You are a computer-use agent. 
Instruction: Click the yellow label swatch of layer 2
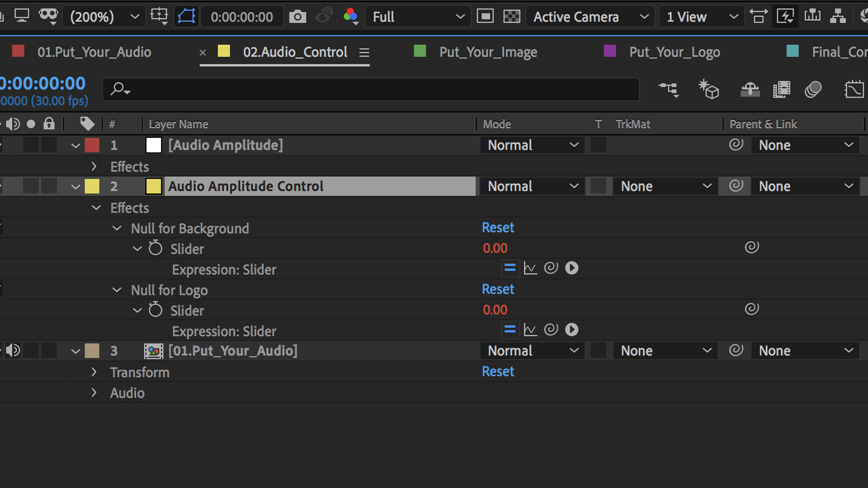tap(92, 186)
